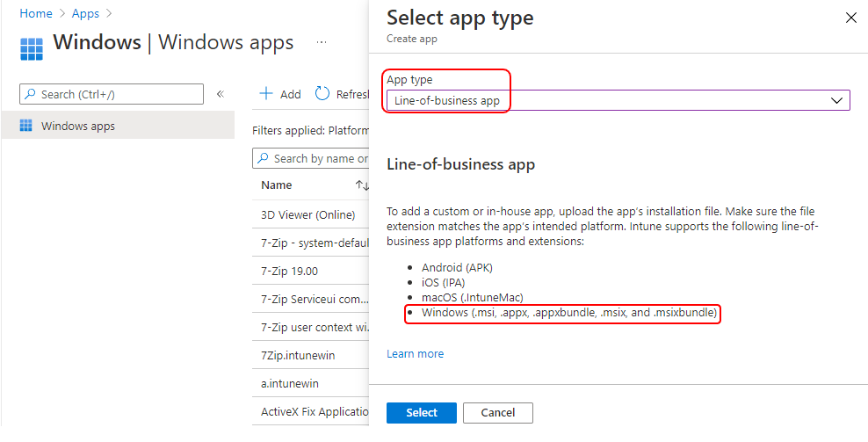Open 7Zip.intunewin app row
The width and height of the screenshot is (868, 442).
click(310, 356)
